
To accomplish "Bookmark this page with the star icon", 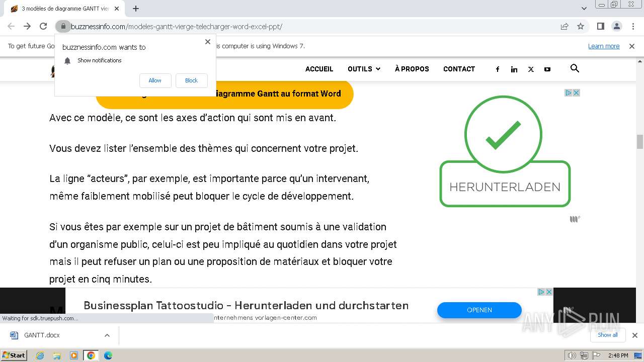I will [581, 27].
